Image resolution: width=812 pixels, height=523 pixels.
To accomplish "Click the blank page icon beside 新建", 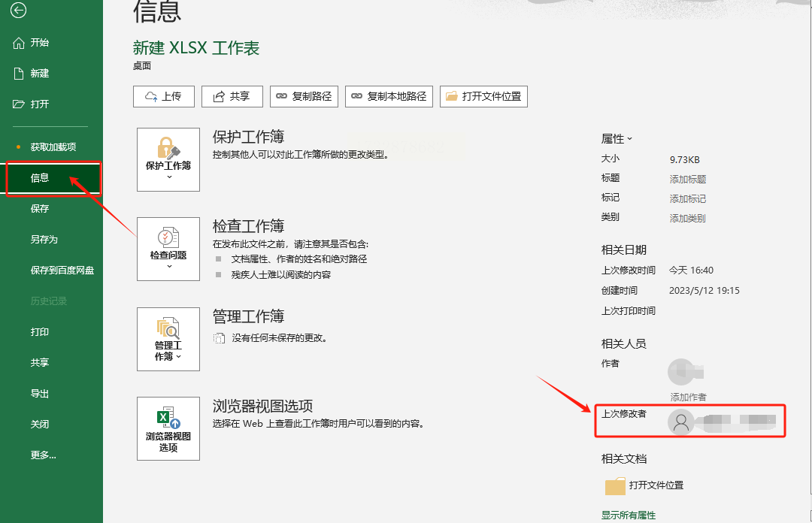I will pos(19,74).
